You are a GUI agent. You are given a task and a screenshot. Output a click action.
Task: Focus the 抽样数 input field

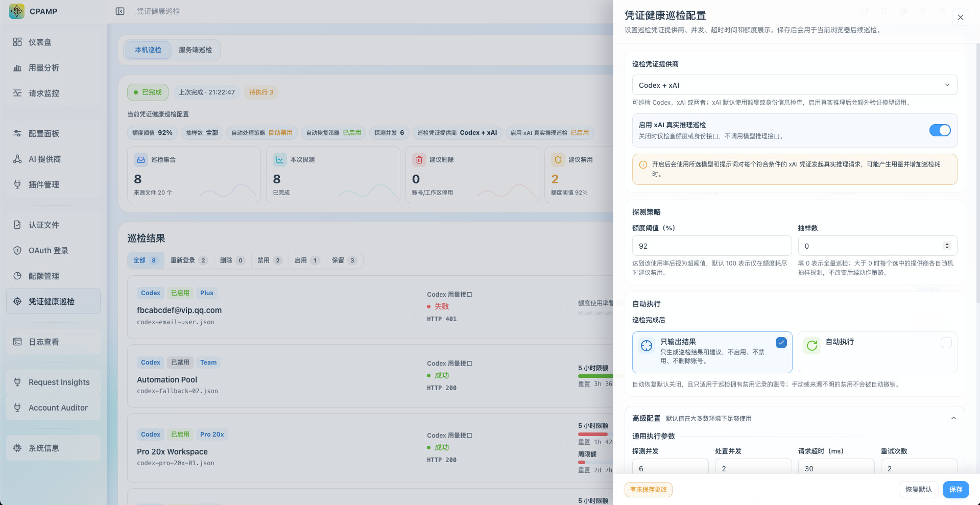(x=877, y=246)
